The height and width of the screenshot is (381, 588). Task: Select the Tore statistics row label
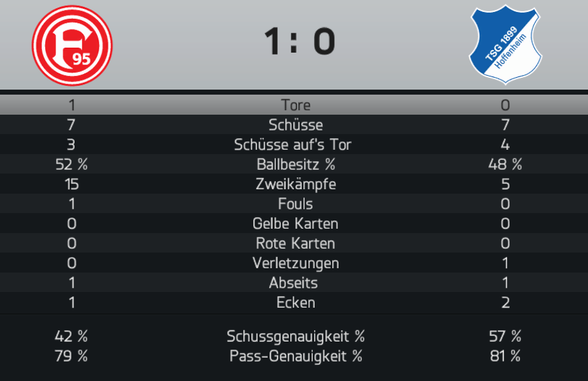point(295,105)
